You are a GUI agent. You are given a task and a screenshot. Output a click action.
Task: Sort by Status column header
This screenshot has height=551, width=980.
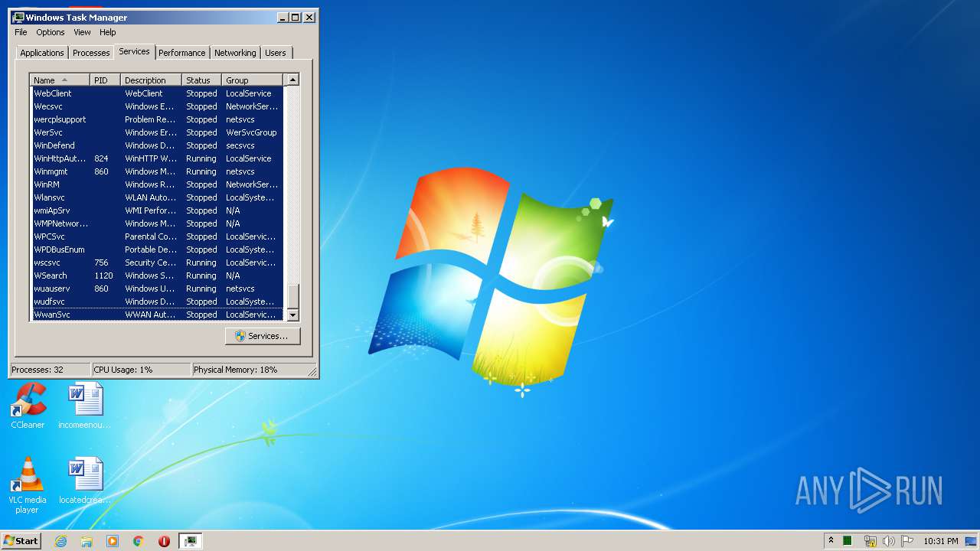pos(202,80)
